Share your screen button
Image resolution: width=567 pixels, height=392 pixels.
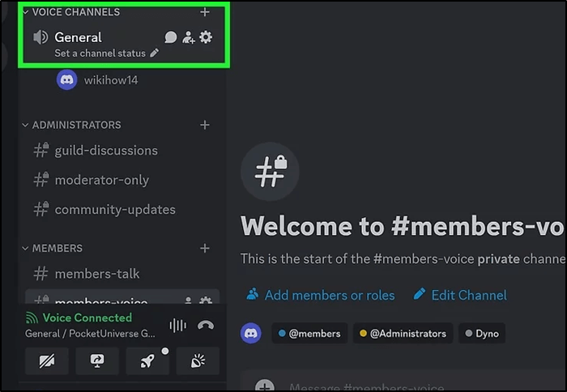pos(97,360)
